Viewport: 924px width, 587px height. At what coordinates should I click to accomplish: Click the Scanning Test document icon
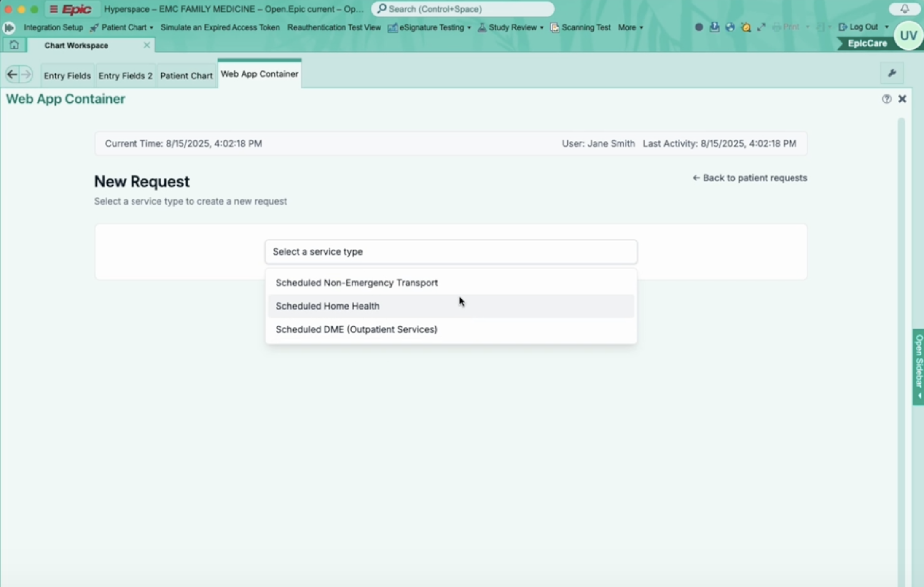pyautogui.click(x=554, y=27)
